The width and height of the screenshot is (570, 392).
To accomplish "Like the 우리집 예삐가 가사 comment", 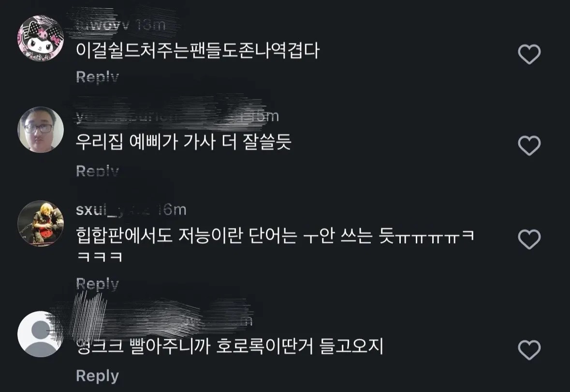I will [x=529, y=145].
